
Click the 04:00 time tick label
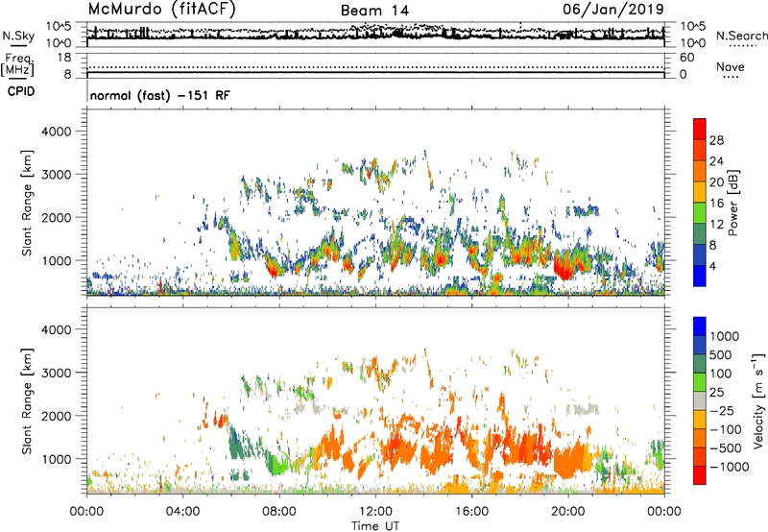click(x=182, y=512)
